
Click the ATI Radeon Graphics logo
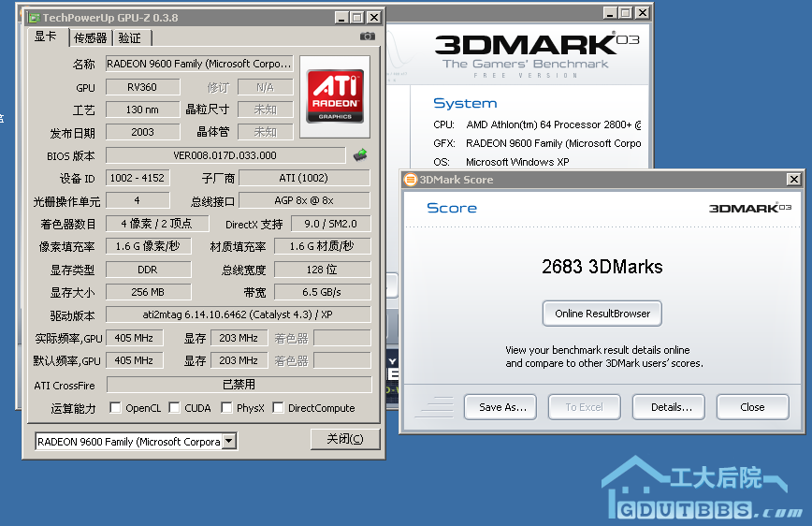[335, 96]
